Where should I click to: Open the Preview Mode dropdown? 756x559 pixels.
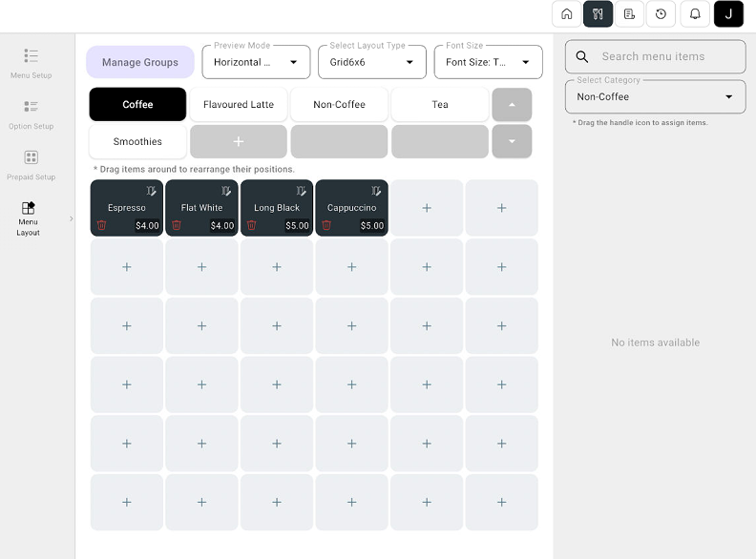coord(256,62)
